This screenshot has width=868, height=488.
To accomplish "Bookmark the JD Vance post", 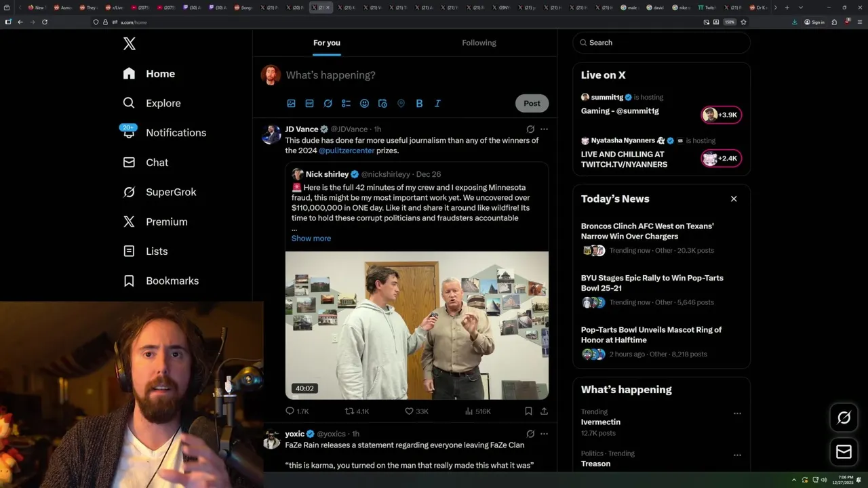I will [528, 411].
